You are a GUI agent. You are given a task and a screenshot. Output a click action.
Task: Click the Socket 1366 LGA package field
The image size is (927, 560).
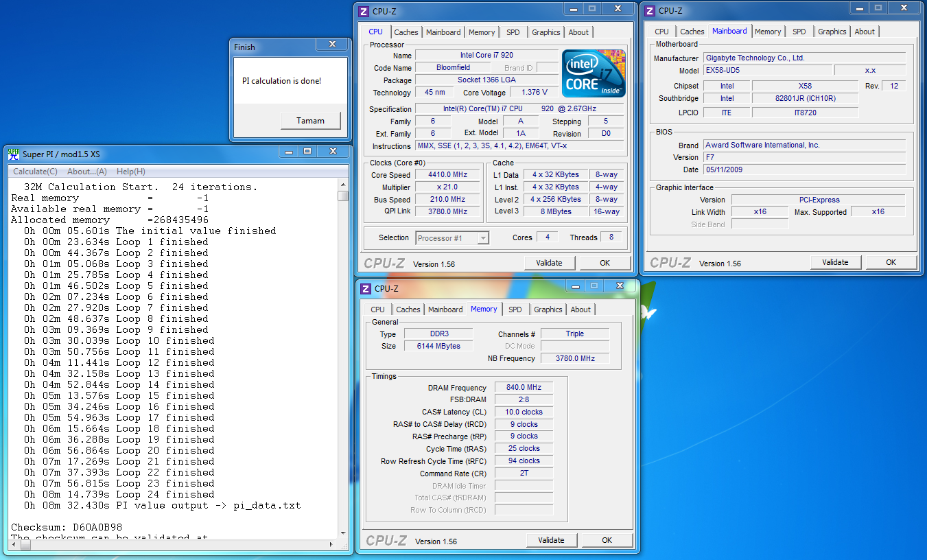click(x=486, y=80)
